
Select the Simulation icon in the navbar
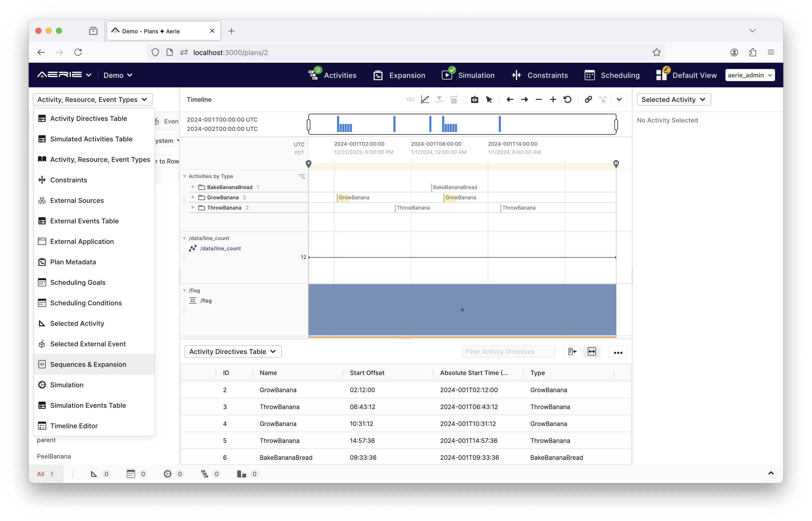[447, 75]
